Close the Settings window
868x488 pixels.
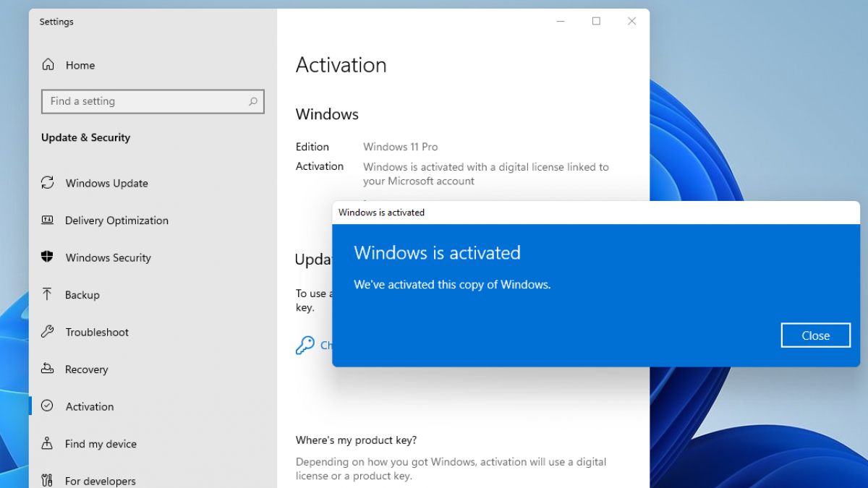631,22
